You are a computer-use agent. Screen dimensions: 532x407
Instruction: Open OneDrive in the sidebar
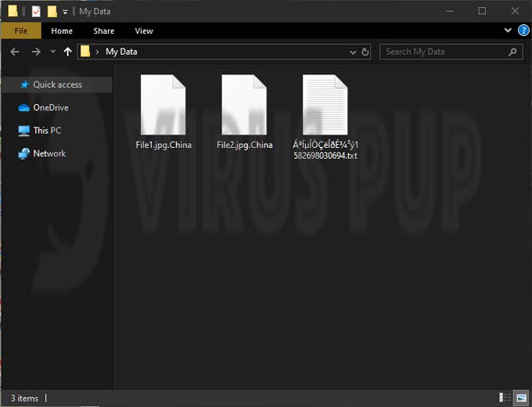50,108
